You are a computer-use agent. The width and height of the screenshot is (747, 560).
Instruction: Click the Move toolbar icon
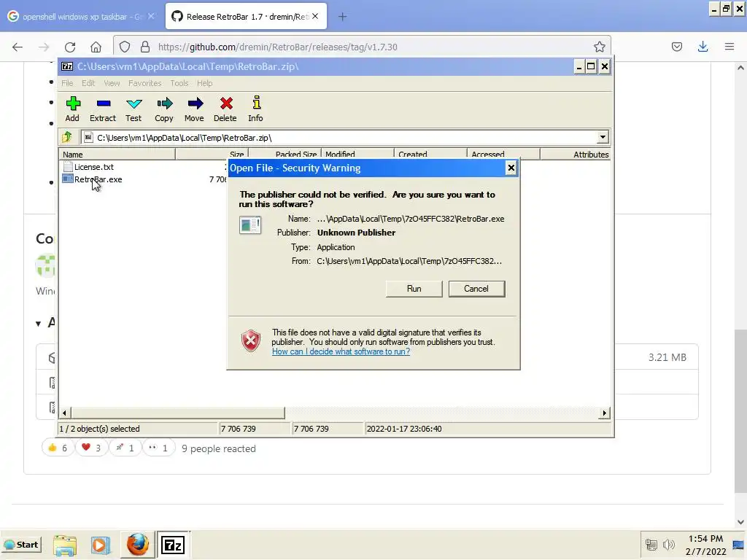tap(194, 109)
